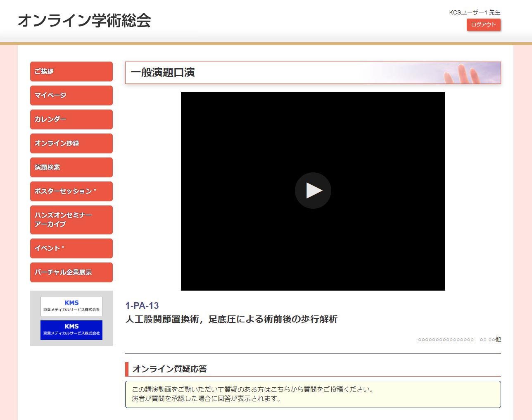This screenshot has height=420, width=532.
Task: Play the presentation video
Action: click(313, 191)
